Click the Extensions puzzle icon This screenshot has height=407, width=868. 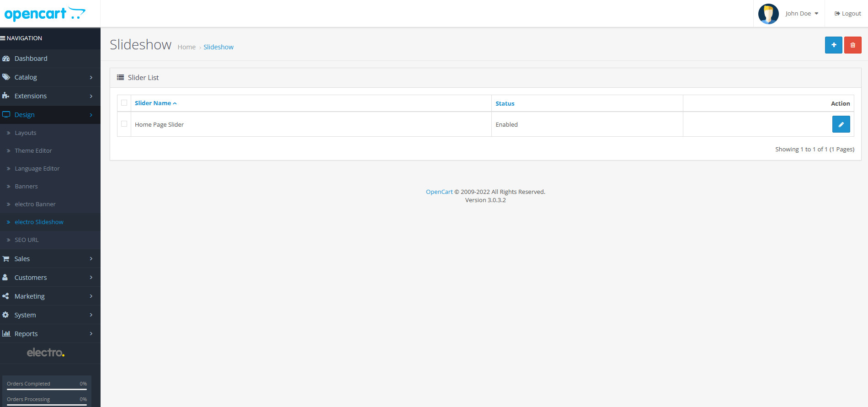click(6, 96)
